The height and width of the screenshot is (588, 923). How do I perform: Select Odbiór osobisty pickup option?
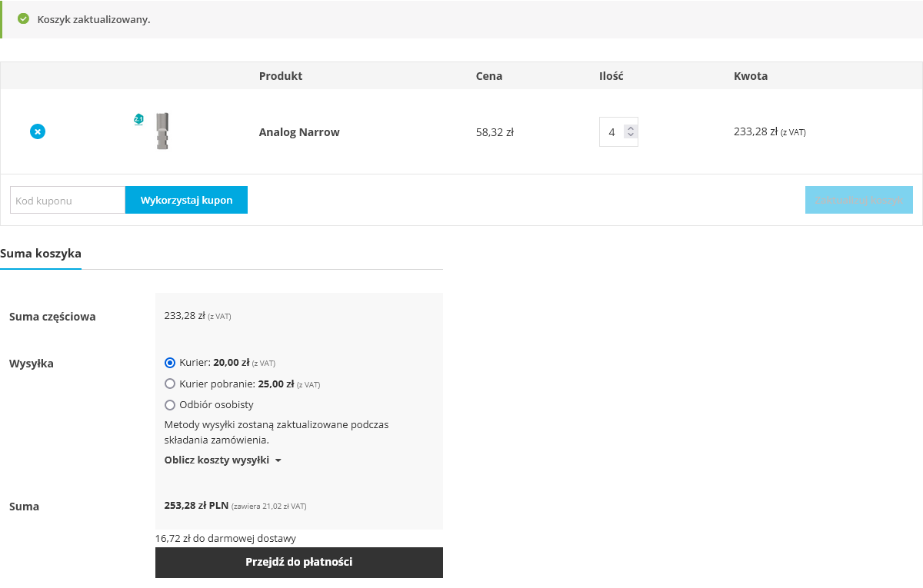[x=170, y=404]
